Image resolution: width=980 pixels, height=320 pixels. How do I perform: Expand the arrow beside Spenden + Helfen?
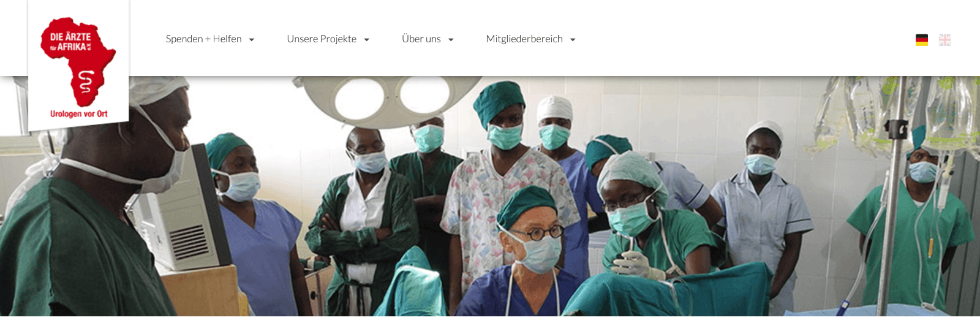252,40
